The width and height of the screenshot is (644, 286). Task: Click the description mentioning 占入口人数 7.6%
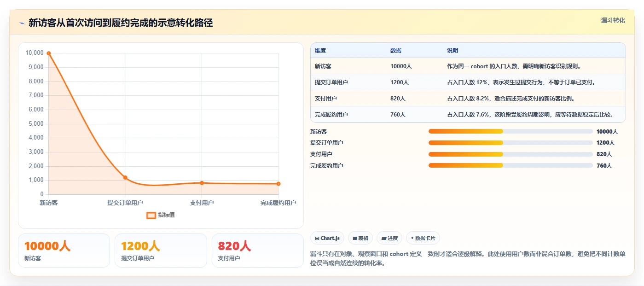click(x=530, y=115)
